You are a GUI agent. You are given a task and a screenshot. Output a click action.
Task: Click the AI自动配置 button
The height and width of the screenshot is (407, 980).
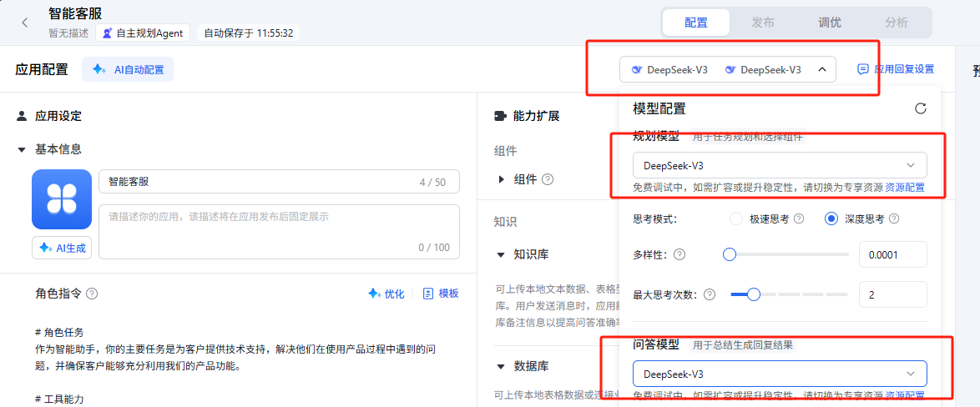point(128,70)
